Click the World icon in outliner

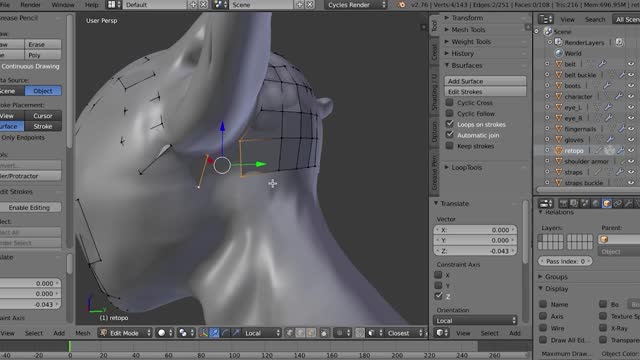point(559,53)
